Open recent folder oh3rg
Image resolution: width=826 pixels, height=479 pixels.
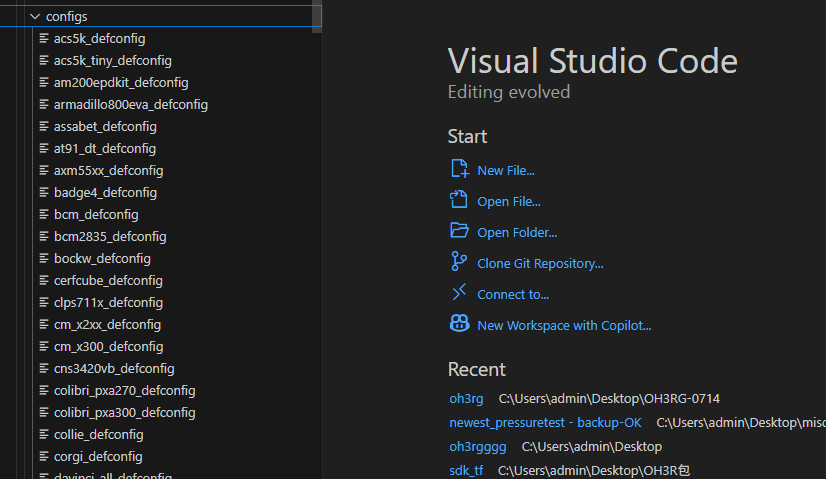click(466, 399)
